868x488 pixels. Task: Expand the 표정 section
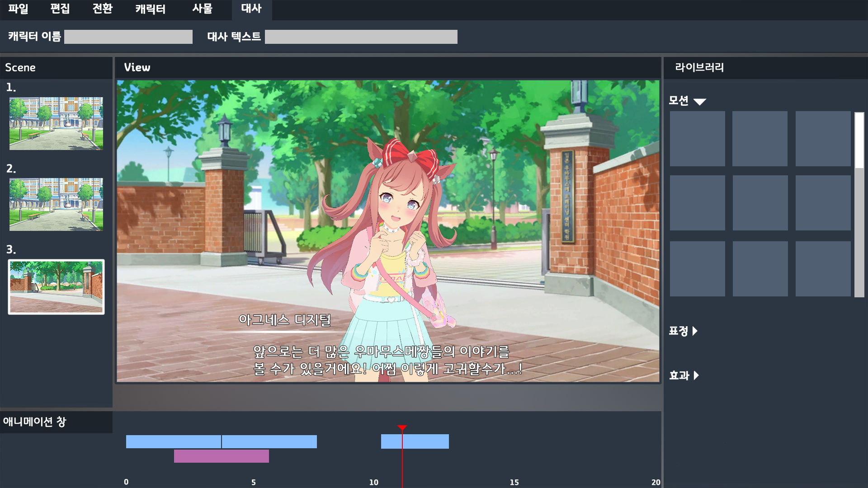pos(683,331)
